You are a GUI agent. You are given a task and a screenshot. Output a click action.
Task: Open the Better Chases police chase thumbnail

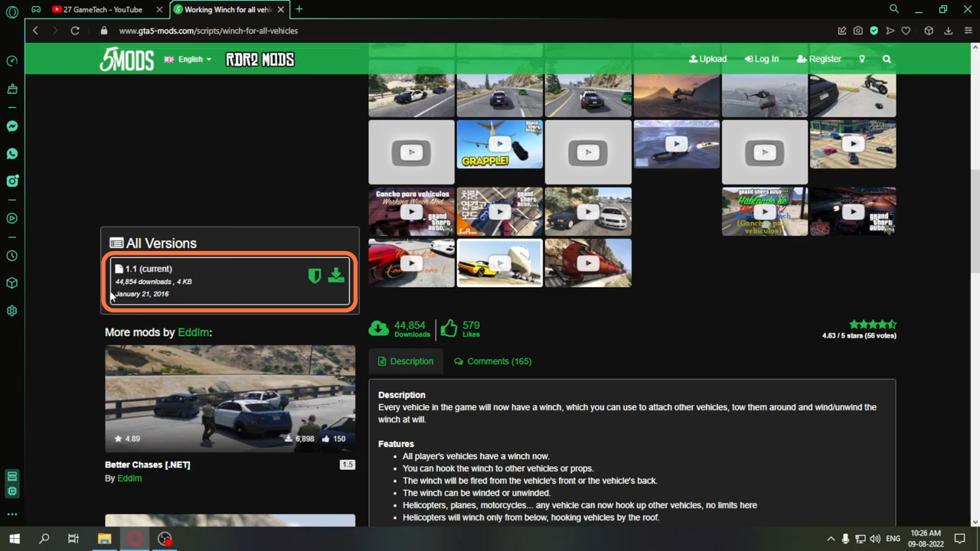(x=230, y=399)
